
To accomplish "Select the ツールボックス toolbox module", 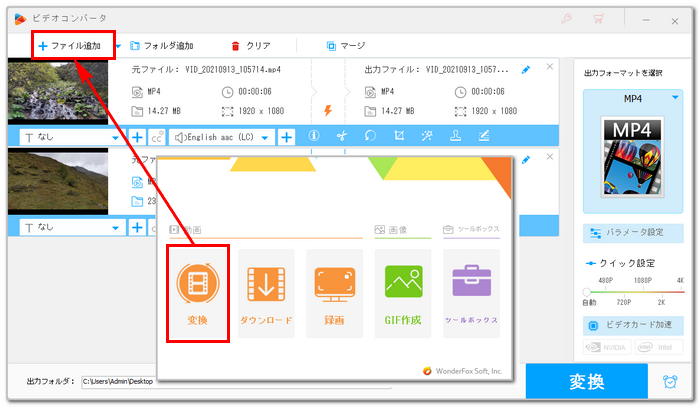I will pyautogui.click(x=471, y=293).
